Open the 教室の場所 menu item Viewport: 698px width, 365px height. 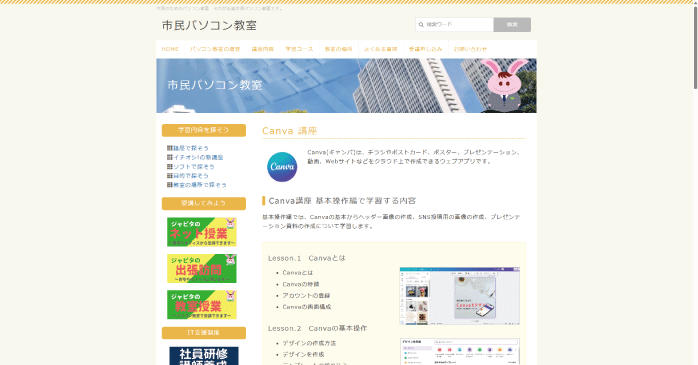coord(338,49)
